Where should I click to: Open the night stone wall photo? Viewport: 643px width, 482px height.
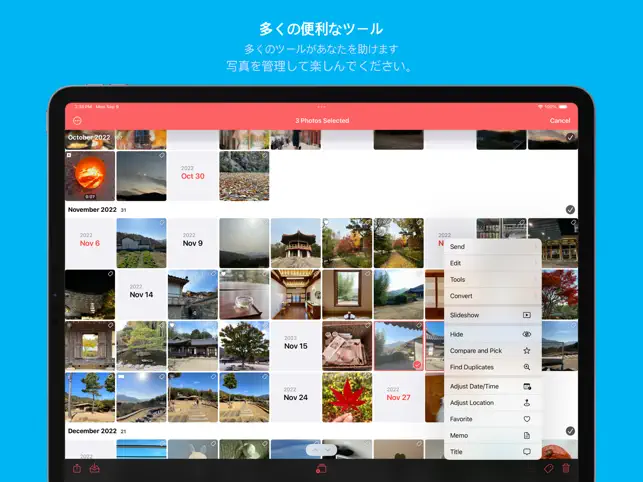pos(90,294)
